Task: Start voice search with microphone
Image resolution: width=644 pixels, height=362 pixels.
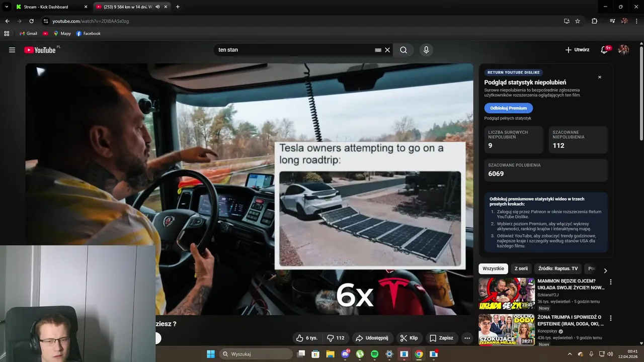Action: pos(426,50)
